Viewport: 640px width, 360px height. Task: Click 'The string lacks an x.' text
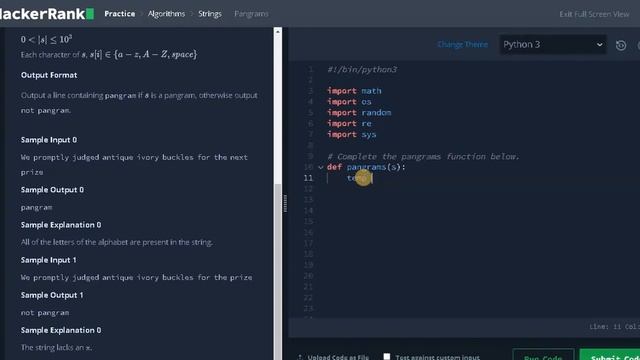tap(56, 348)
